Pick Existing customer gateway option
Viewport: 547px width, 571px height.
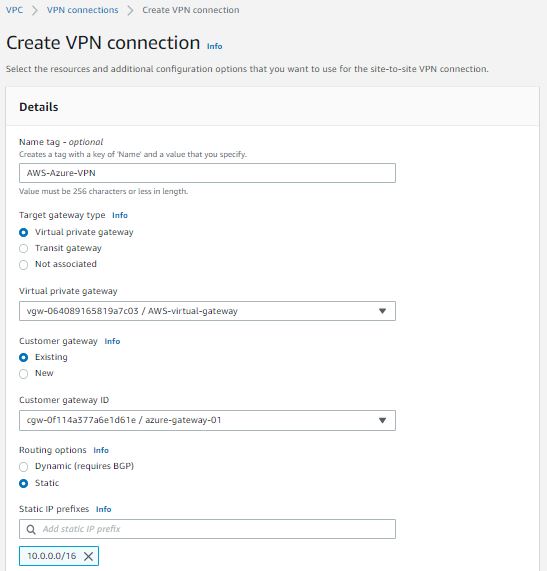24,357
